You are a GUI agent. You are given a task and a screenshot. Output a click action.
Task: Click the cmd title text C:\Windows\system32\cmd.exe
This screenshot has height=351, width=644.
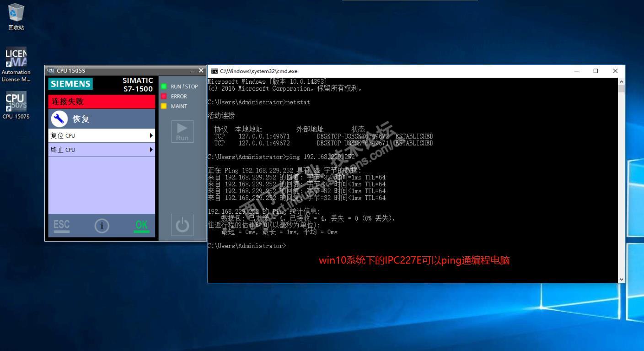258,71
